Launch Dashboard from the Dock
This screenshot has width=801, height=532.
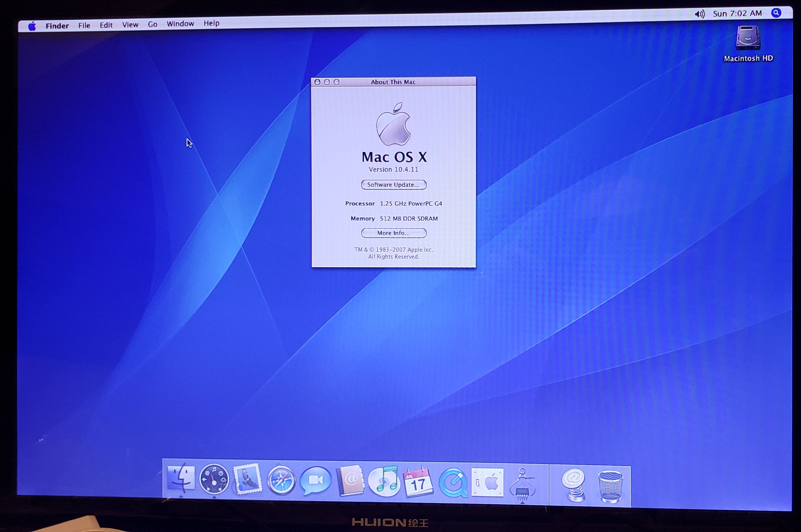coord(214,479)
